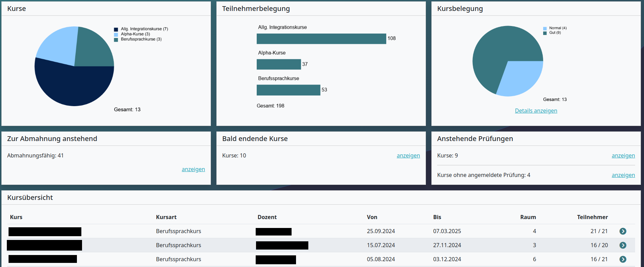Show Kurse ohne angemeldete Prüfung list
This screenshot has width=644, height=267.
(623, 175)
